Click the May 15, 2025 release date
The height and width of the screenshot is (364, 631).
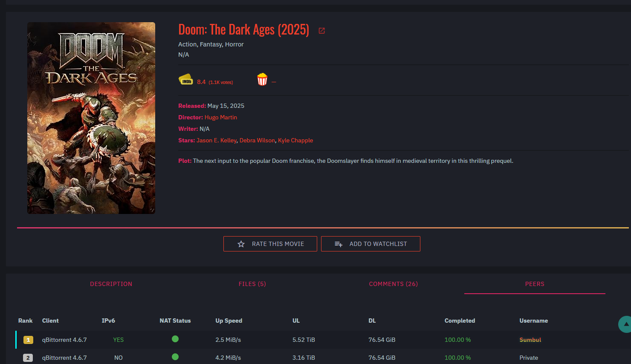point(226,106)
